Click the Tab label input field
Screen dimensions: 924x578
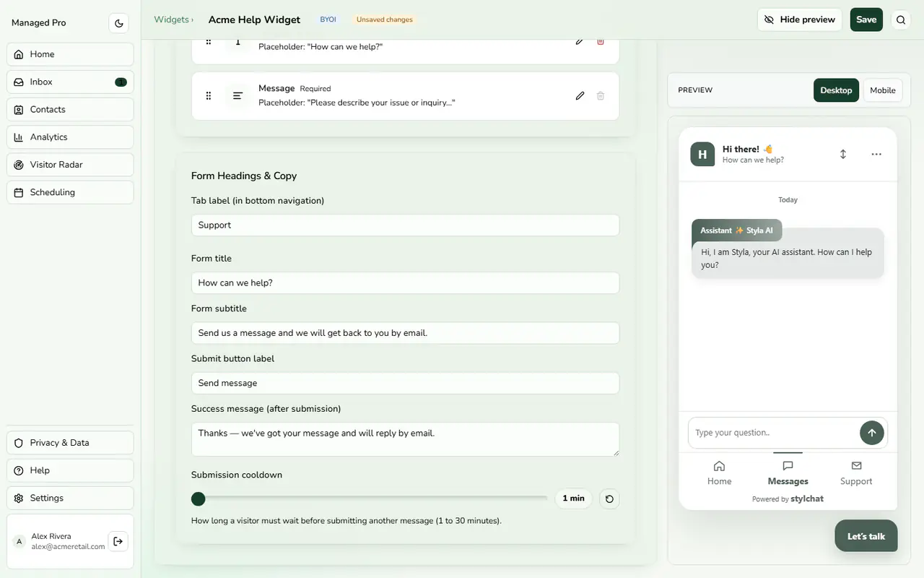[405, 225]
